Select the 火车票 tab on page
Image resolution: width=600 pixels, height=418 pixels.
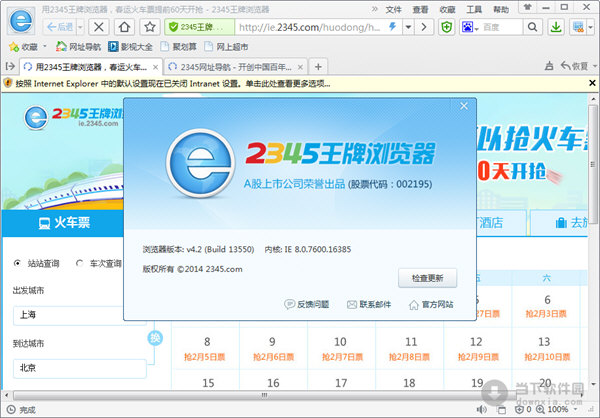pos(64,223)
